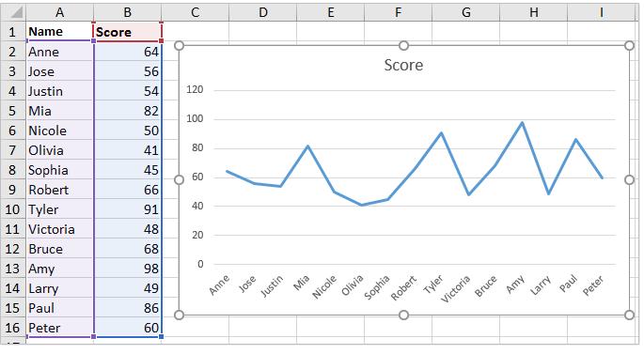This screenshot has height=354, width=644.
Task: Select the cell containing Sophia
Action: point(60,170)
